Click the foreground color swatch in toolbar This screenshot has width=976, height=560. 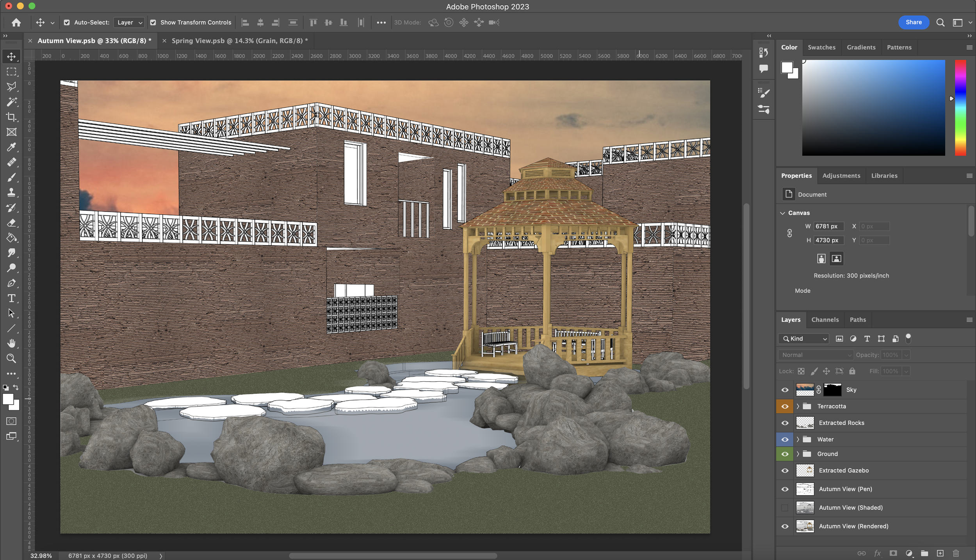tap(8, 399)
